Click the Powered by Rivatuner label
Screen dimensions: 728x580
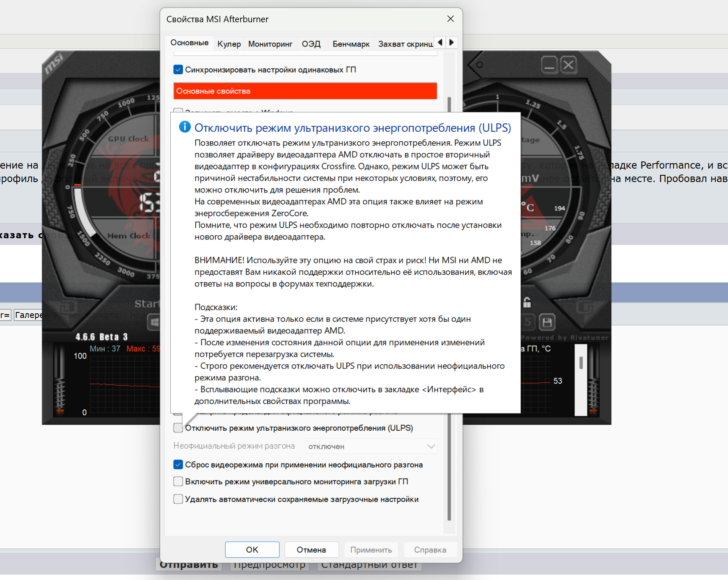coord(564,338)
